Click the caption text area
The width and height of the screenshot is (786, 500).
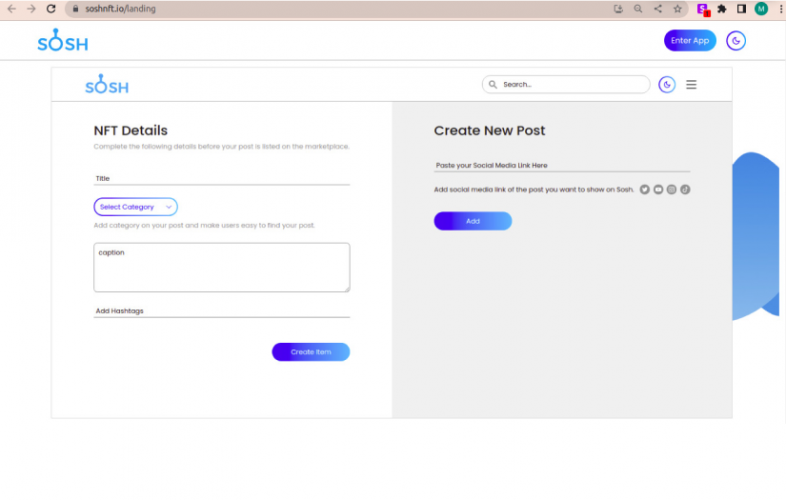(x=222, y=267)
